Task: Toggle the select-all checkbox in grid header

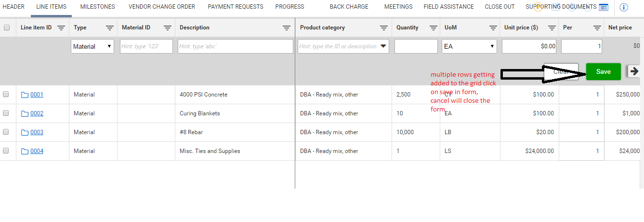Action: pos(7,28)
